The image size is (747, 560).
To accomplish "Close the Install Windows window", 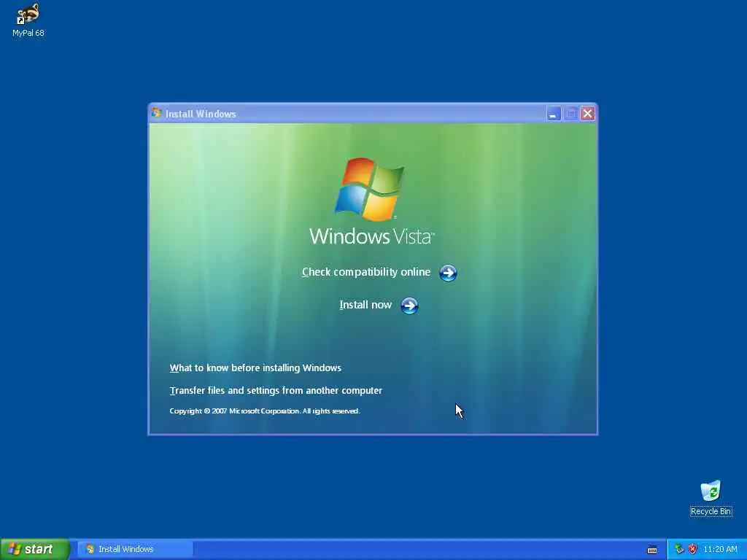I will (587, 114).
